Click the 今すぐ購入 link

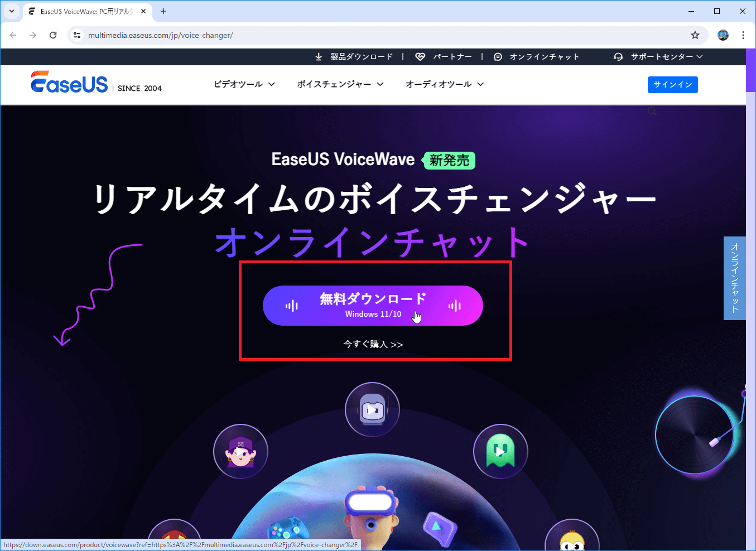pyautogui.click(x=373, y=344)
